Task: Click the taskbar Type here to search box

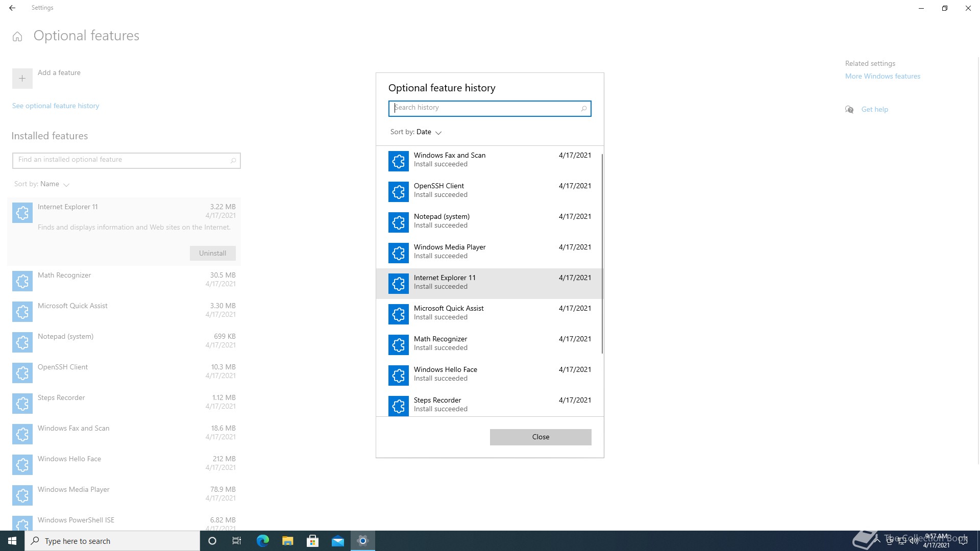Action: (x=112, y=541)
